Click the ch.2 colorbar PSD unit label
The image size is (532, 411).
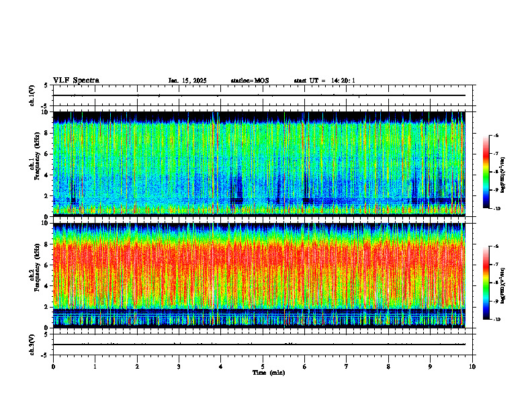(503, 285)
